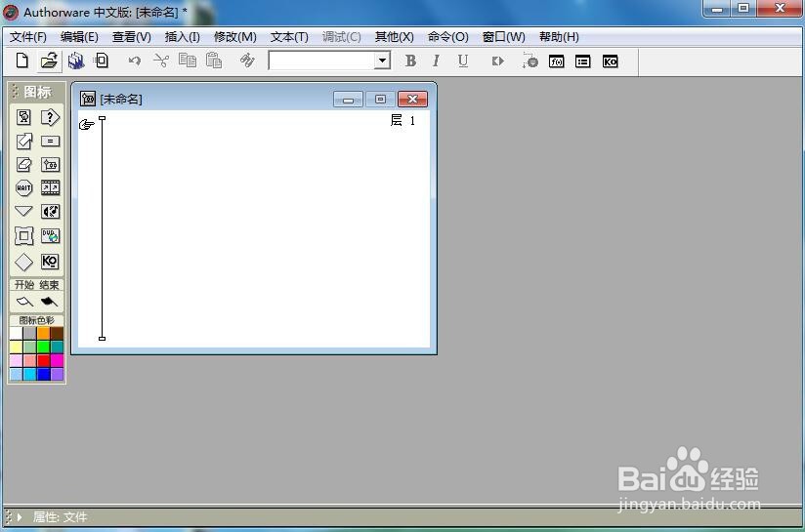Select the Digital Movie icon
The width and height of the screenshot is (805, 532).
pyautogui.click(x=50, y=187)
